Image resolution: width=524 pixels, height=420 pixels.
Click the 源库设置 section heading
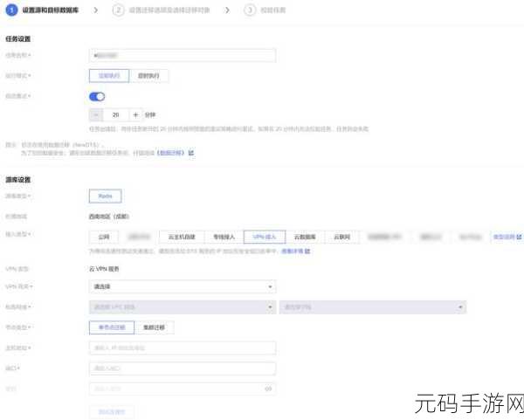(18, 180)
